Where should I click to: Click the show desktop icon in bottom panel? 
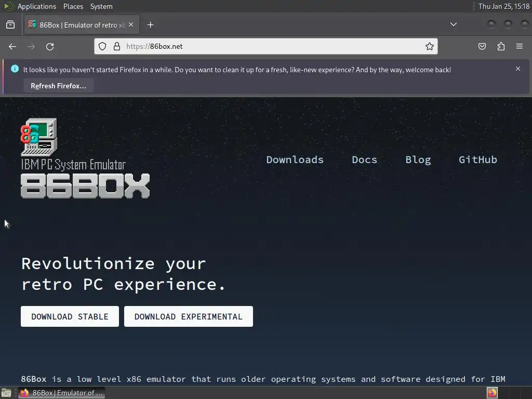click(6, 393)
